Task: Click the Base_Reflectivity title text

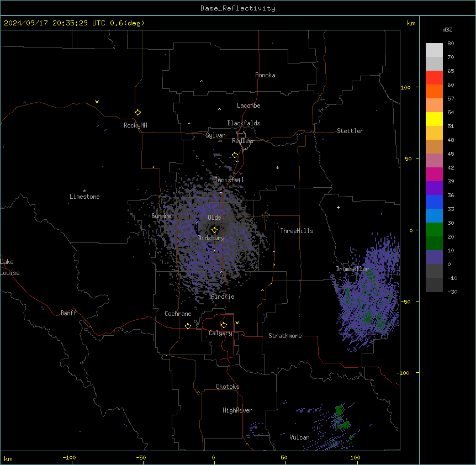Action: click(238, 8)
